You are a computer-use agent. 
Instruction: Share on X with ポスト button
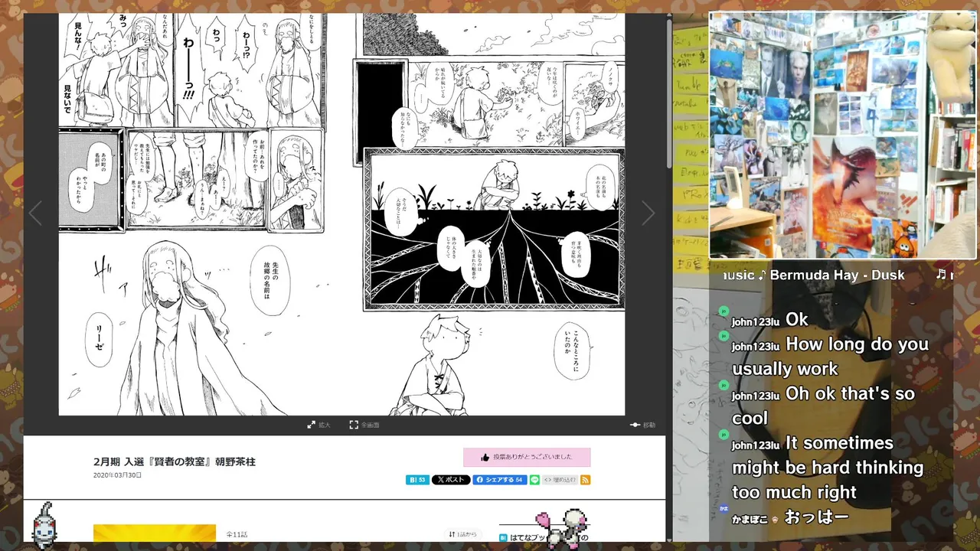pos(451,480)
